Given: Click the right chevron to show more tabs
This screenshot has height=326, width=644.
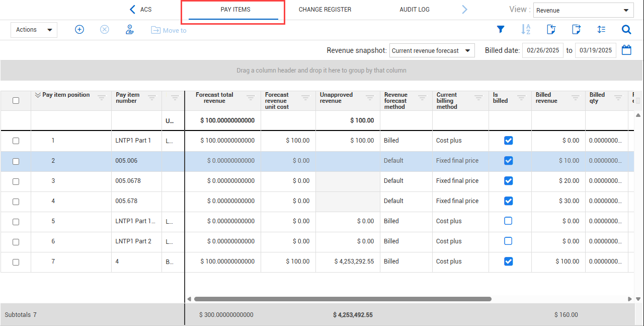Looking at the screenshot, I should [464, 10].
